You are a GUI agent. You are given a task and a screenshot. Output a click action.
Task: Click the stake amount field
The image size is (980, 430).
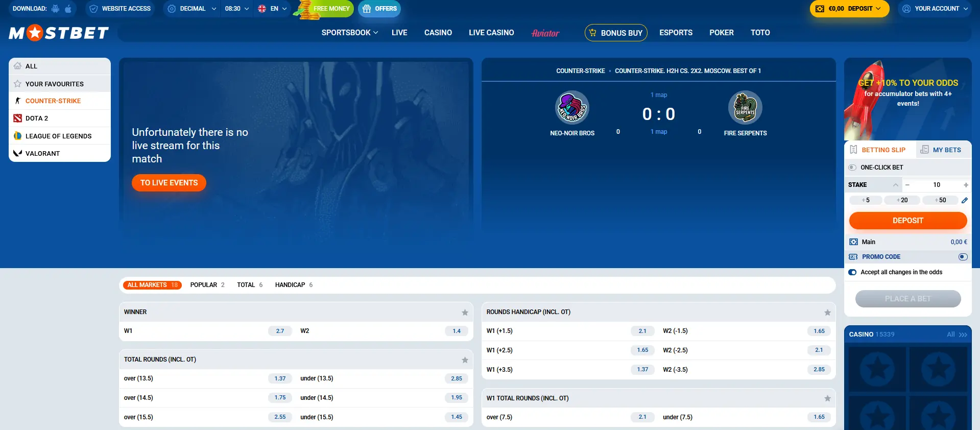(937, 185)
